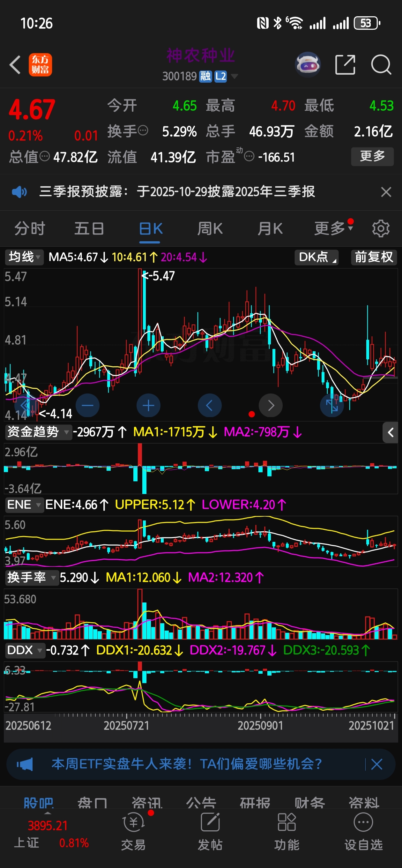402x868 pixels.
Task: Tap the share export icon
Action: [x=346, y=64]
